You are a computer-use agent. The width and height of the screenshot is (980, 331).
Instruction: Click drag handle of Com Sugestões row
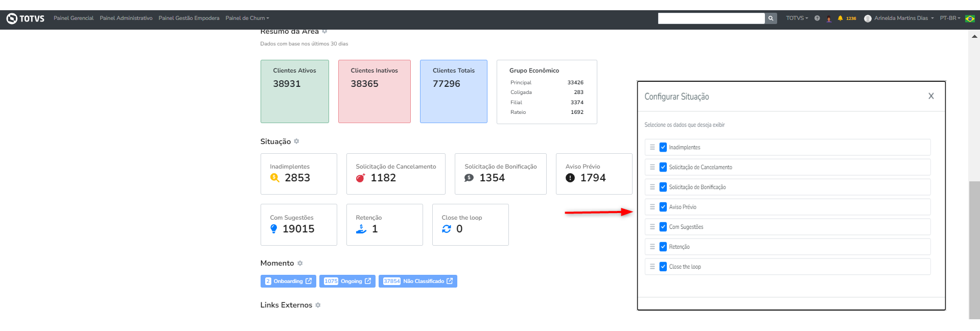(652, 227)
